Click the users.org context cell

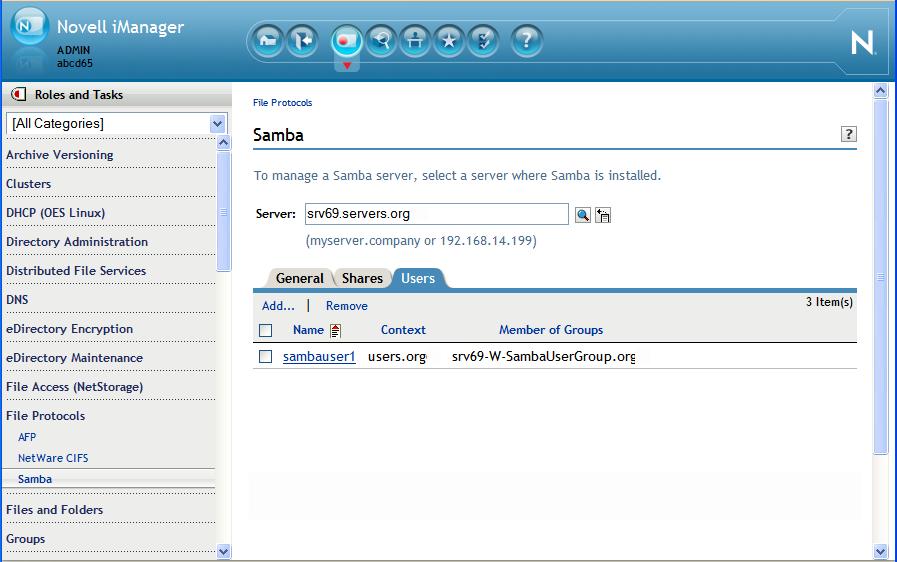[397, 357]
